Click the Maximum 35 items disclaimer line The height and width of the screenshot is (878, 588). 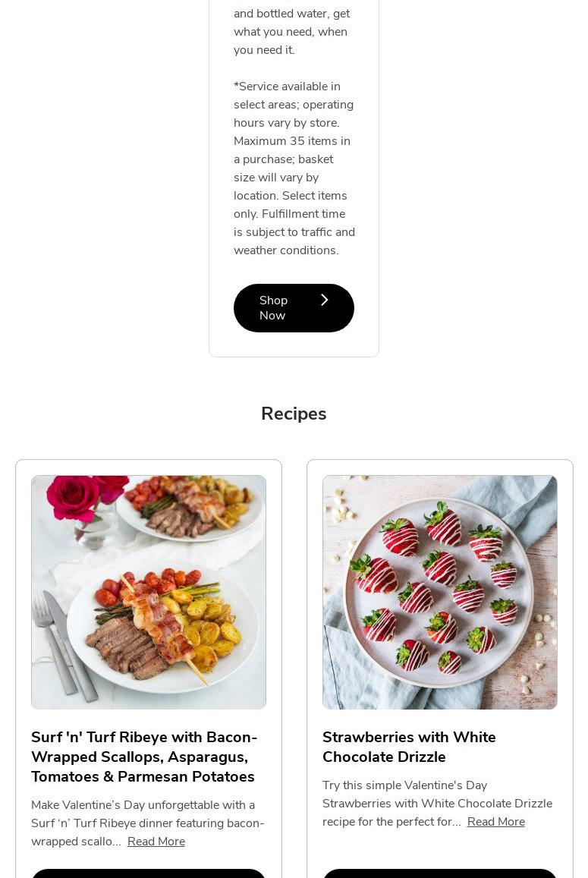292,140
